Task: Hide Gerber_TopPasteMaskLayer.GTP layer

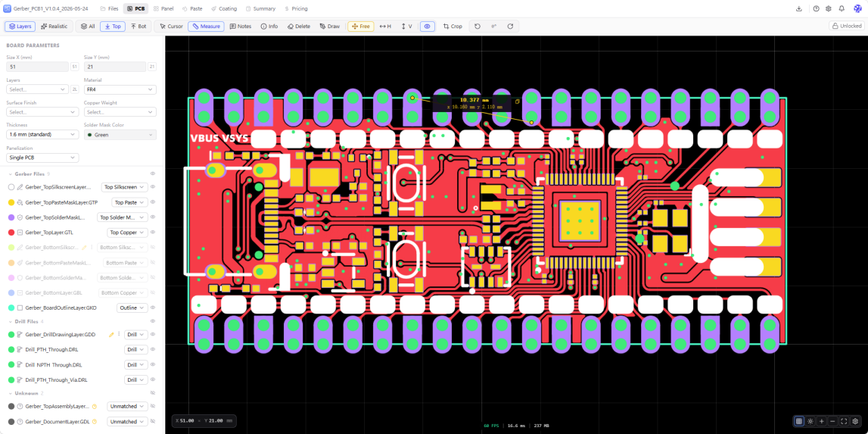Action: 153,202
